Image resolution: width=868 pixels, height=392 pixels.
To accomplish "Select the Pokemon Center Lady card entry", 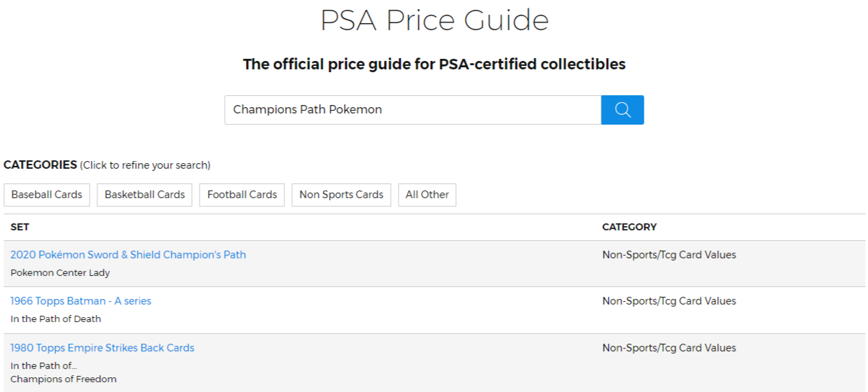I will point(60,273).
